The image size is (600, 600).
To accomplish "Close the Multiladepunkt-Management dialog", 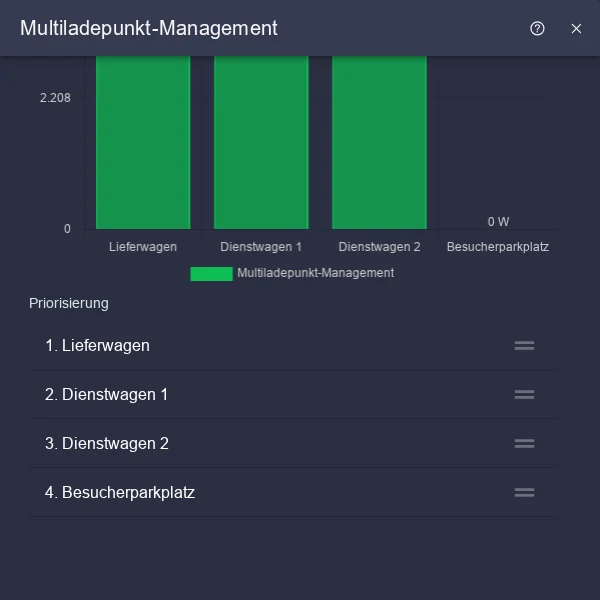I will click(x=576, y=29).
